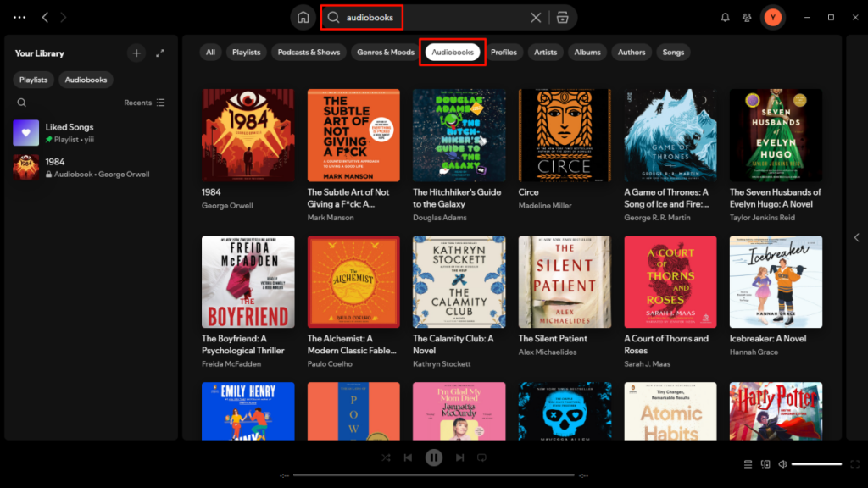Click author name Hannah Grace
This screenshot has width=868, height=488.
coord(754,352)
